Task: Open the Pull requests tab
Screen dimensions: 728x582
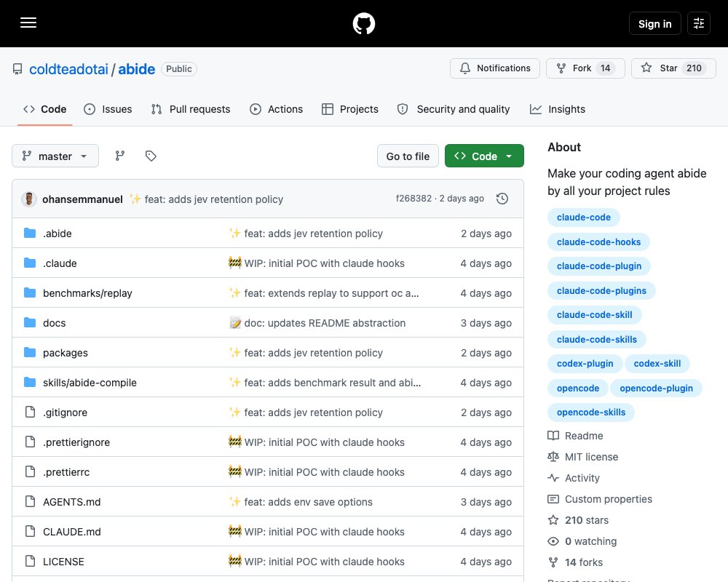Action: point(191,109)
